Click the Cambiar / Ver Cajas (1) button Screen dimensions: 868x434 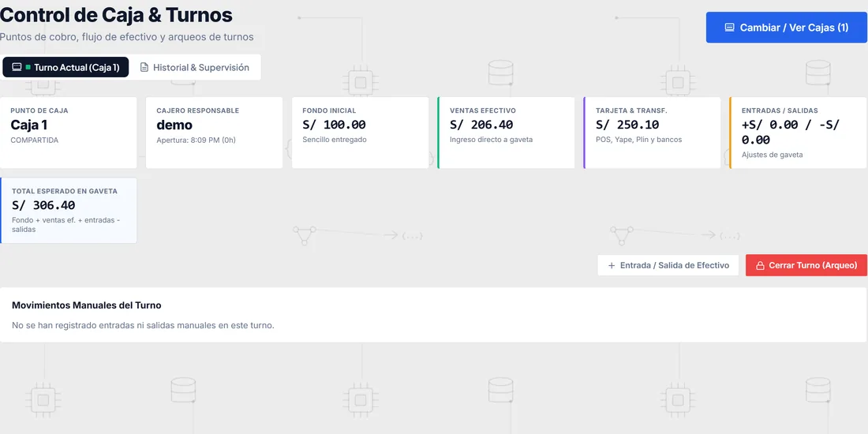[787, 27]
